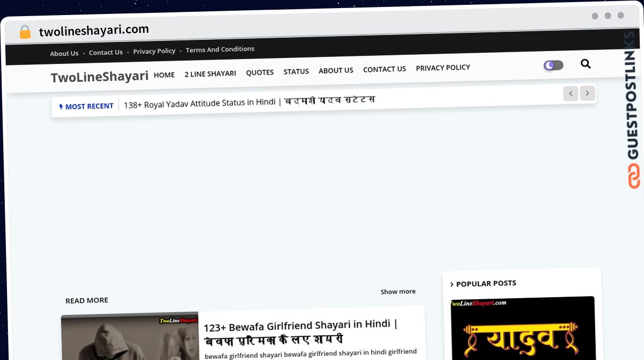
Task: Click the padlock icon in address bar
Action: [25, 32]
